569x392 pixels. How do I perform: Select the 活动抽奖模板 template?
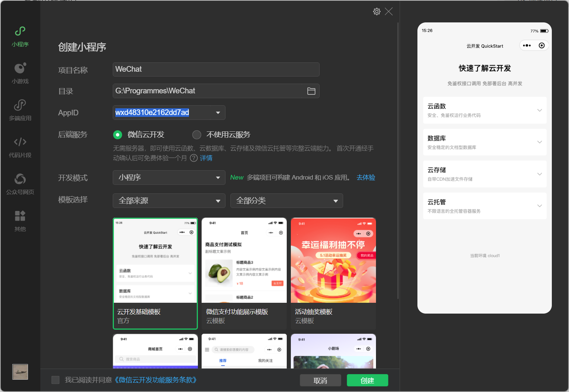(x=333, y=274)
